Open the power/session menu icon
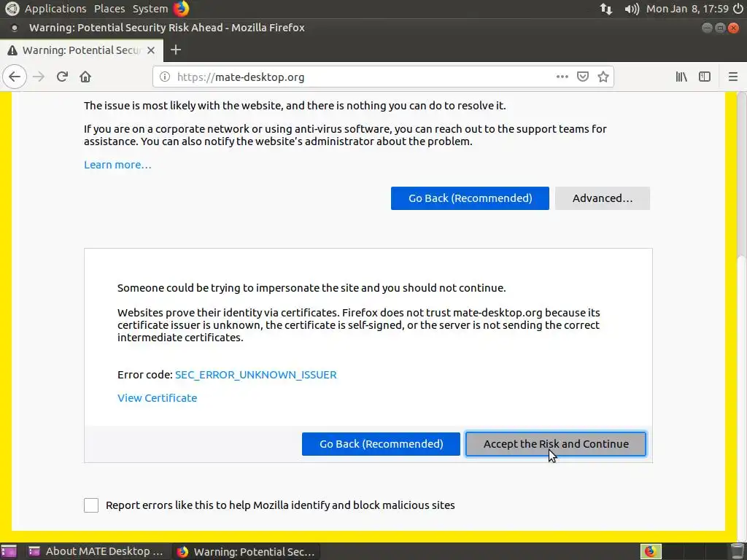Viewport: 747px width, 560px height. click(738, 9)
